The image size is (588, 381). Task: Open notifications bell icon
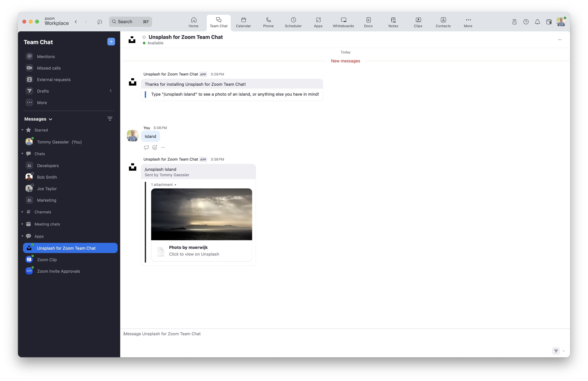(x=537, y=22)
